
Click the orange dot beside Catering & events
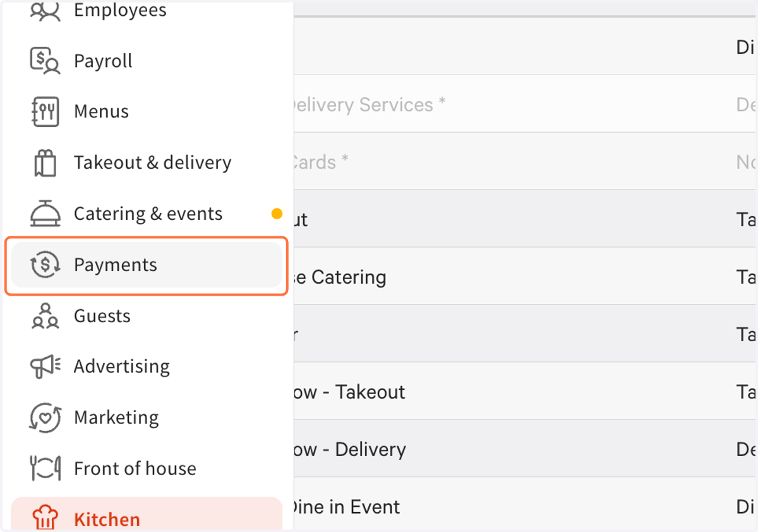277,214
